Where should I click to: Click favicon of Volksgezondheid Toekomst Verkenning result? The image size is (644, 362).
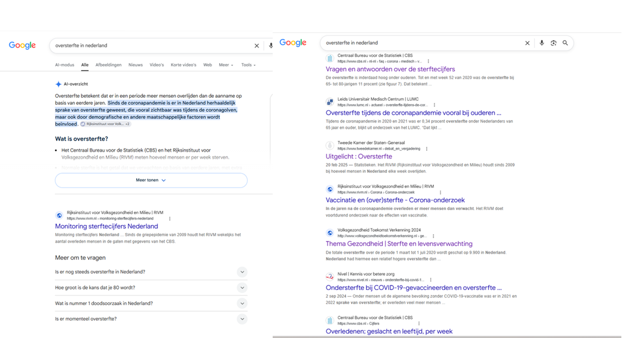pos(330,233)
